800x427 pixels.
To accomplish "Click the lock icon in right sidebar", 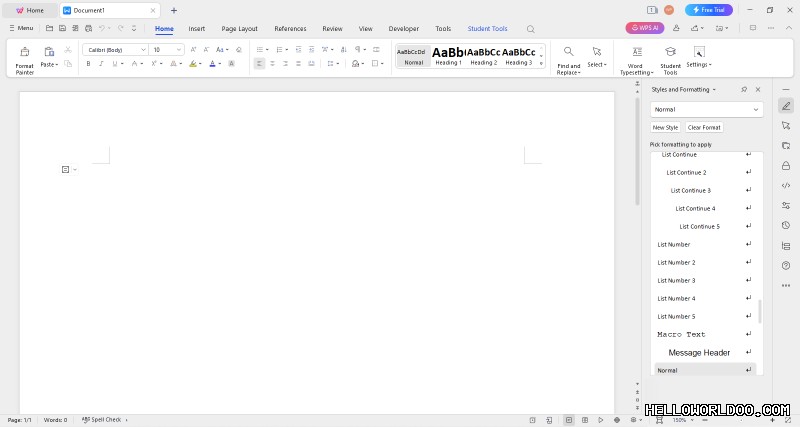I will pyautogui.click(x=786, y=166).
